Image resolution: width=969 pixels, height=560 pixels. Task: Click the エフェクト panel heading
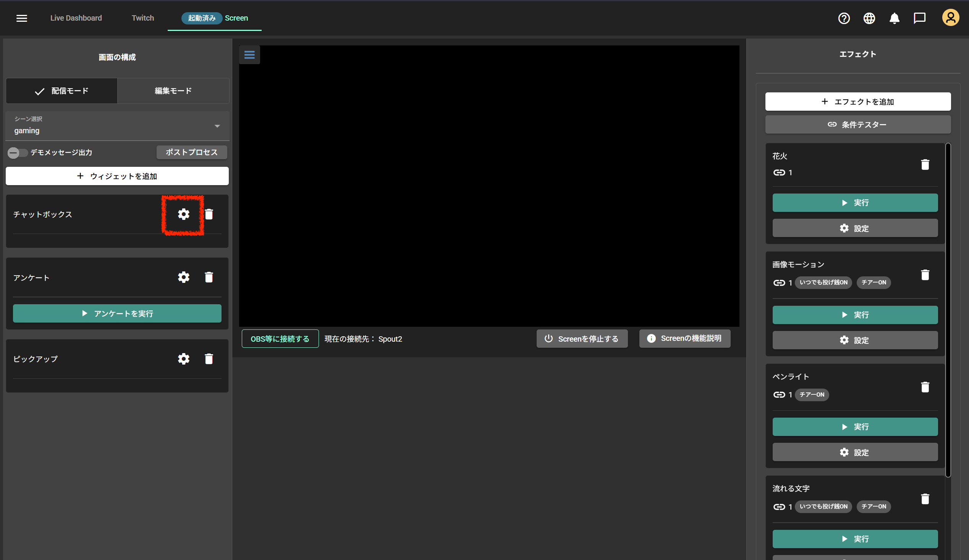858,54
